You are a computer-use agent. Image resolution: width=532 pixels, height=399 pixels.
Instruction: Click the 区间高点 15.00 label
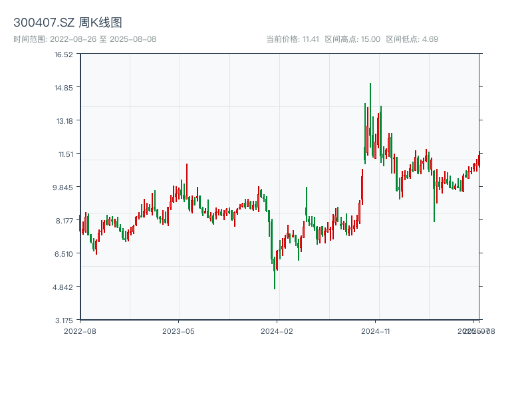352,39
